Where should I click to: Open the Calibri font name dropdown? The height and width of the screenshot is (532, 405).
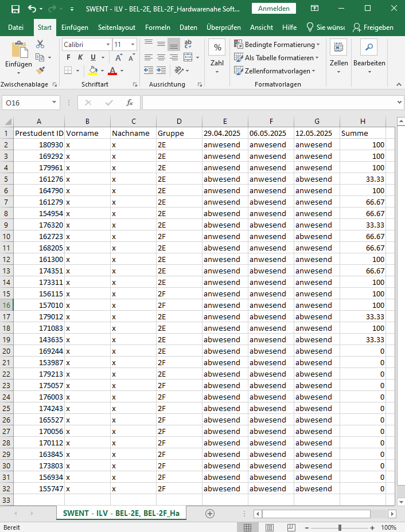tap(108, 45)
